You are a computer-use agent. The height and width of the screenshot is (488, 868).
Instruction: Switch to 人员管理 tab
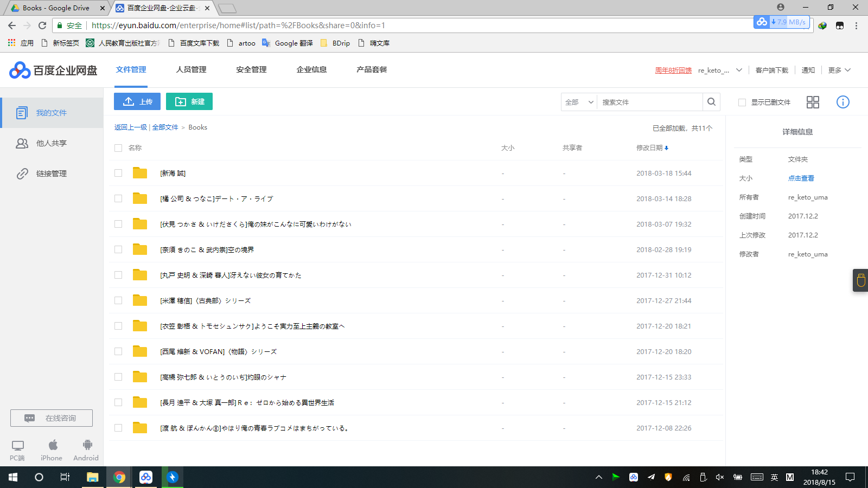click(191, 69)
